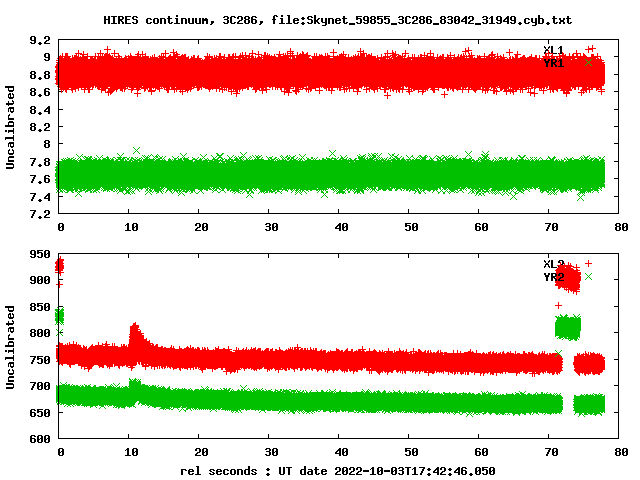Click the 7.6 tick label on upper plot
This screenshot has height=480, width=640.
40,179
